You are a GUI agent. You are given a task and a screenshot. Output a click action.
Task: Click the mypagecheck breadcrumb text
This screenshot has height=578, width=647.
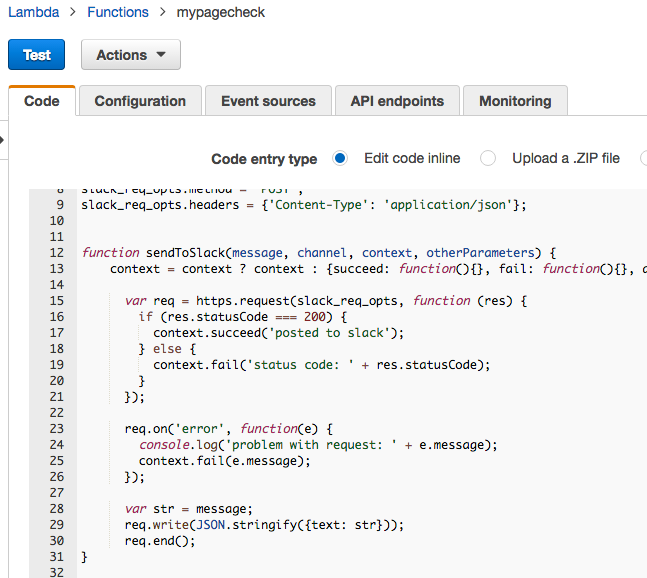pos(220,12)
